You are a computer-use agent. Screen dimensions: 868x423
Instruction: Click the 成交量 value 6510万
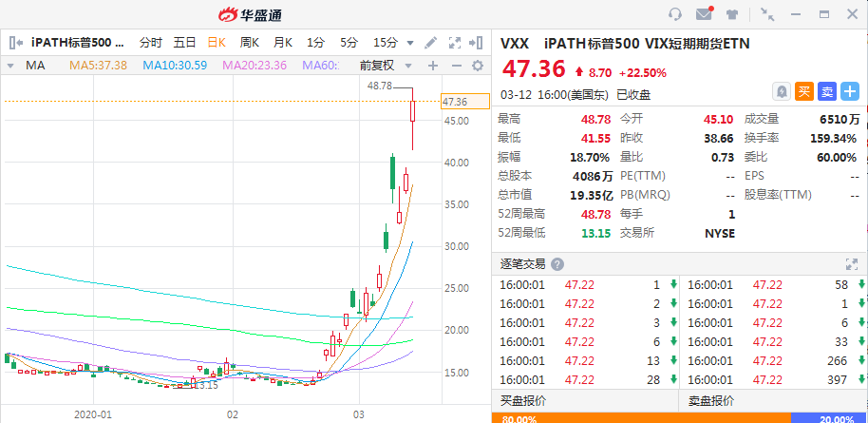click(840, 119)
